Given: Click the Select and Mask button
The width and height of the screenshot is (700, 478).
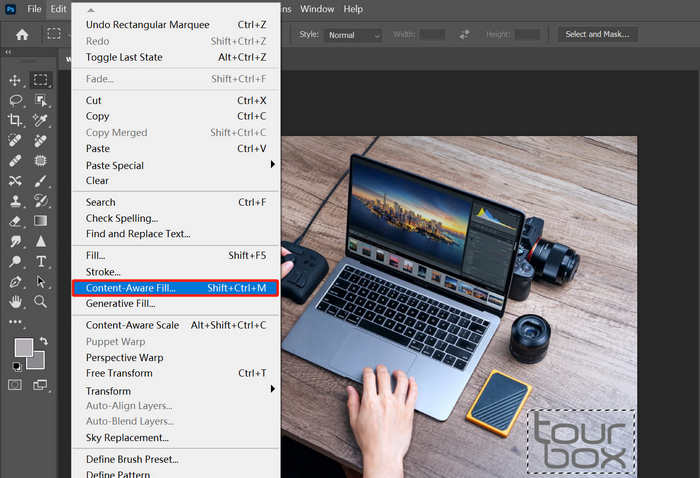Looking at the screenshot, I should pyautogui.click(x=598, y=34).
